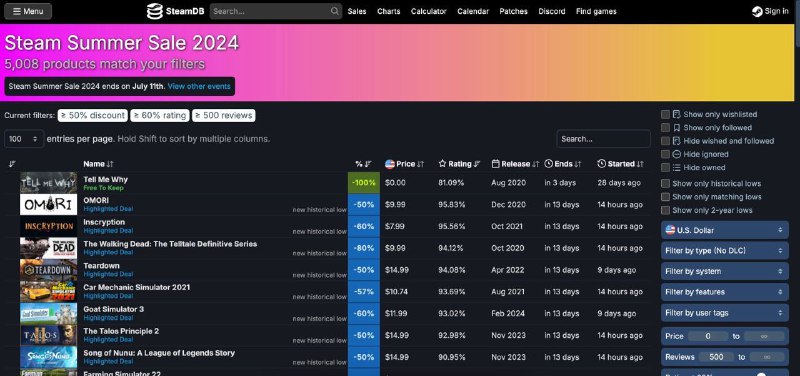
Task: Open the entries per page dropdown
Action: (24, 139)
